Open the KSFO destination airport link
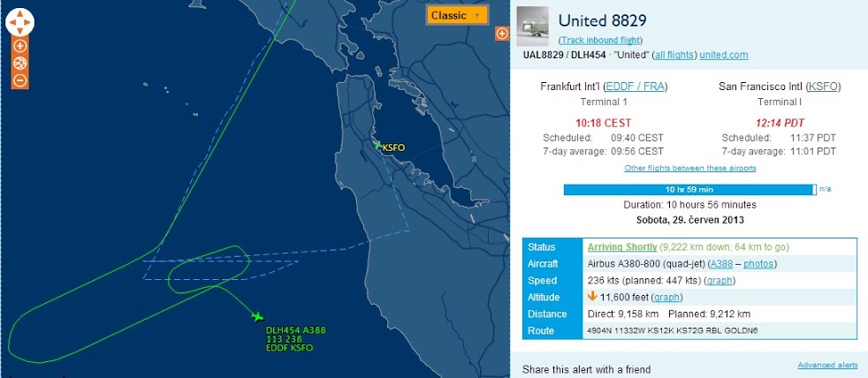The image size is (868, 378). pos(824,87)
